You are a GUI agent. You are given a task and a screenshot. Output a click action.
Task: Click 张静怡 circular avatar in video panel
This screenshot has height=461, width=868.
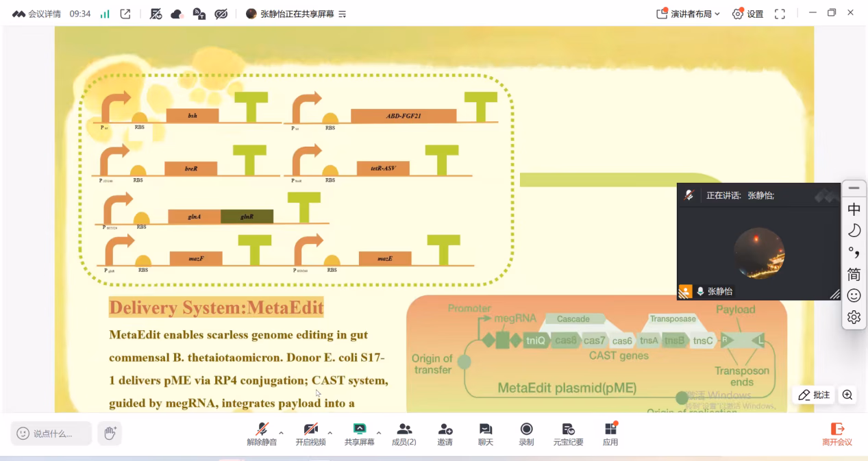759,253
